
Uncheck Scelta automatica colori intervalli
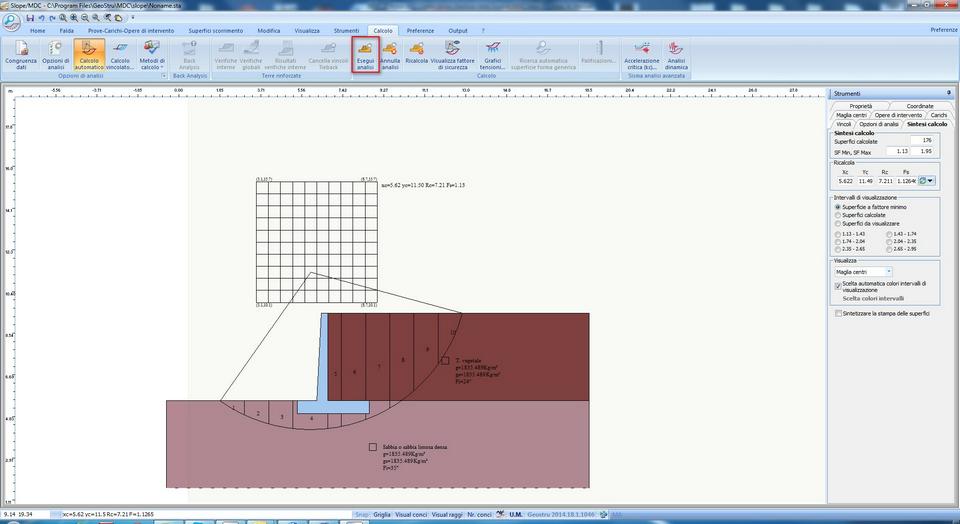pyautogui.click(x=838, y=286)
